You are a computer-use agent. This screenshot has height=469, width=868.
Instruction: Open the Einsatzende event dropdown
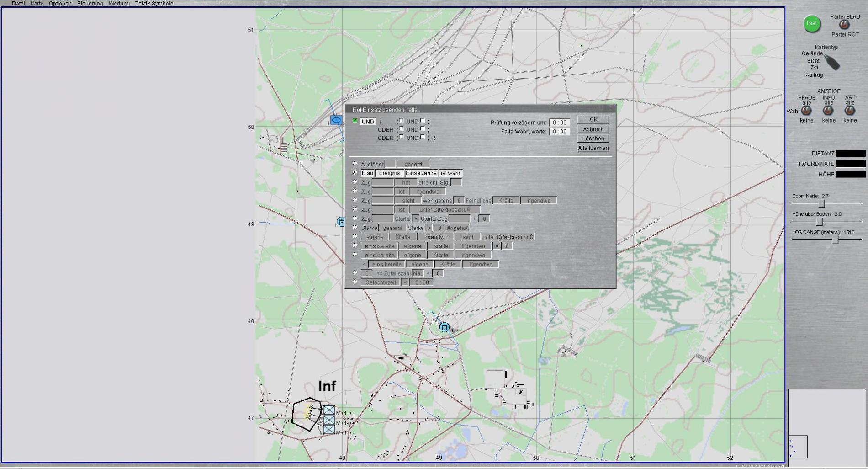421,173
